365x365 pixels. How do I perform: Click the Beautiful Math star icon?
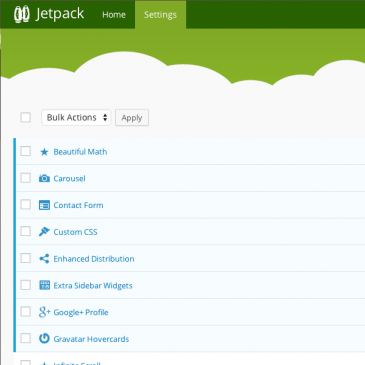click(x=44, y=152)
